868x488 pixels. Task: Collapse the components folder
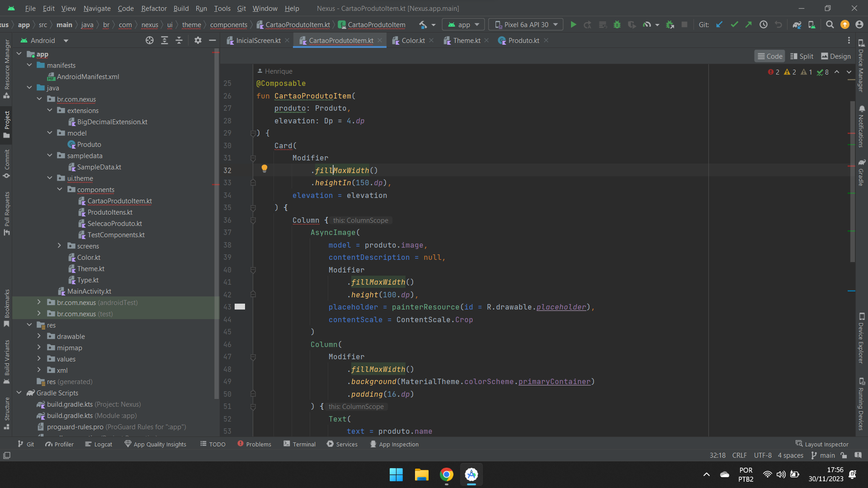(x=59, y=189)
